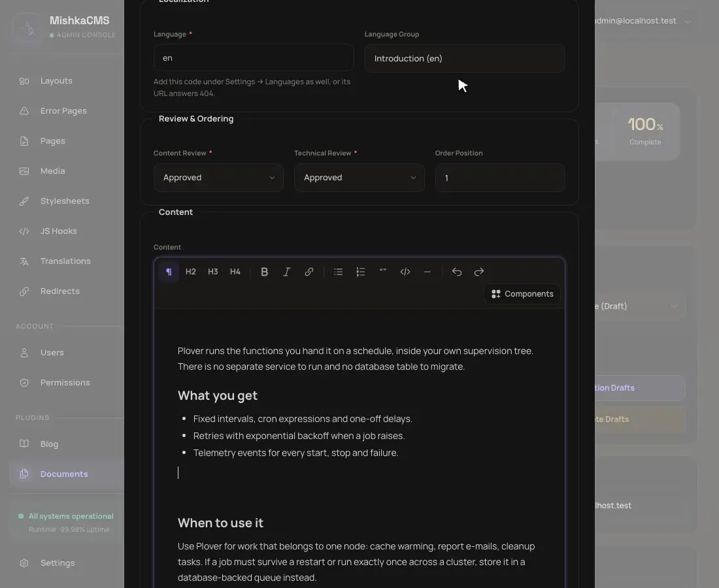Select the paragraph format button
Image resolution: width=719 pixels, height=588 pixels.
pyautogui.click(x=169, y=272)
